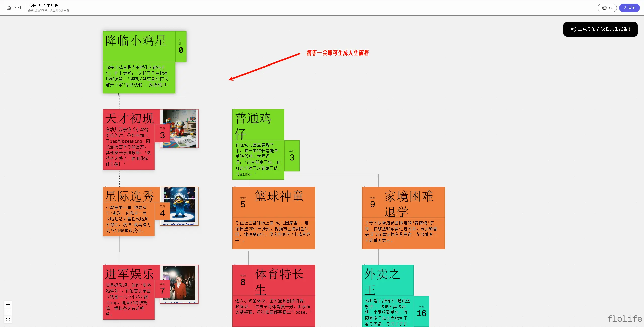Click the home icon beside 返回
This screenshot has height=327, width=644.
point(9,8)
